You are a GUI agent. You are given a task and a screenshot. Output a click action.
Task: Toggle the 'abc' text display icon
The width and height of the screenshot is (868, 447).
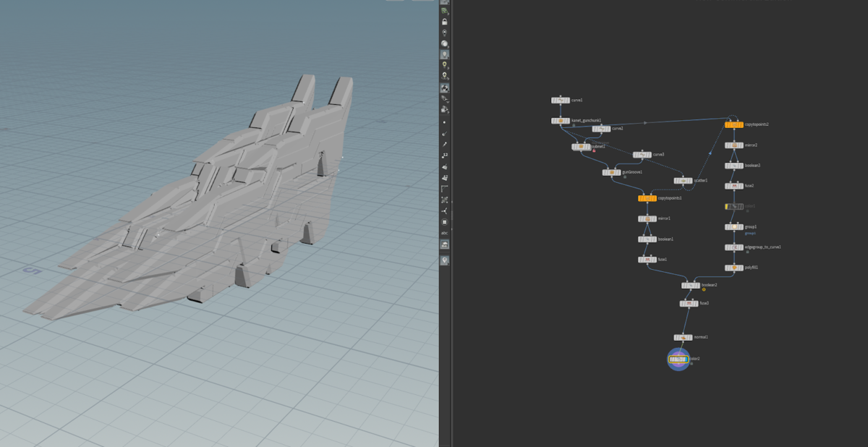point(444,234)
